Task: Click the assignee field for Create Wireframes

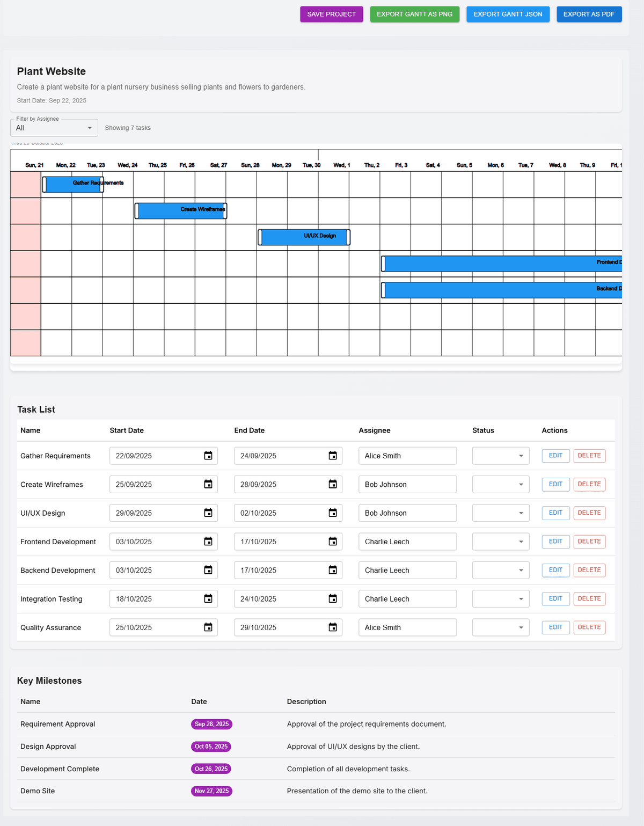Action: [x=407, y=484]
